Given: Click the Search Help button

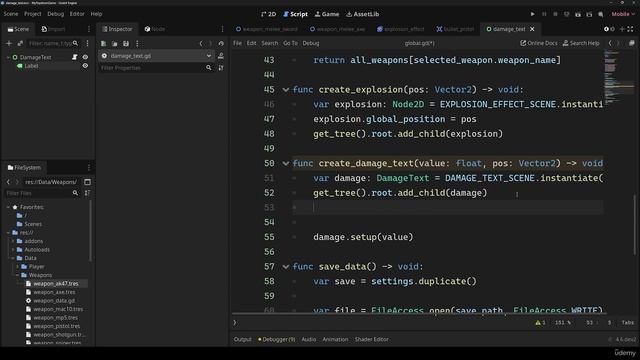Looking at the screenshot, I should coord(581,43).
